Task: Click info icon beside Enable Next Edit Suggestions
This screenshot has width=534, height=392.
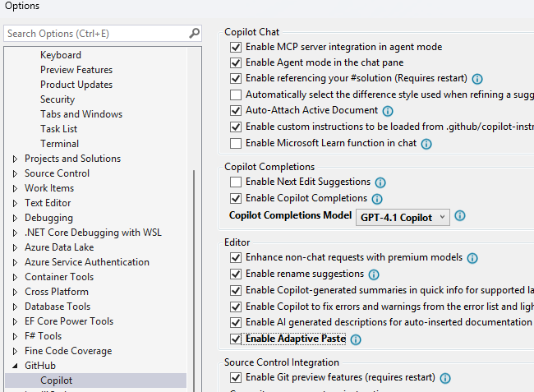Action: click(x=380, y=183)
